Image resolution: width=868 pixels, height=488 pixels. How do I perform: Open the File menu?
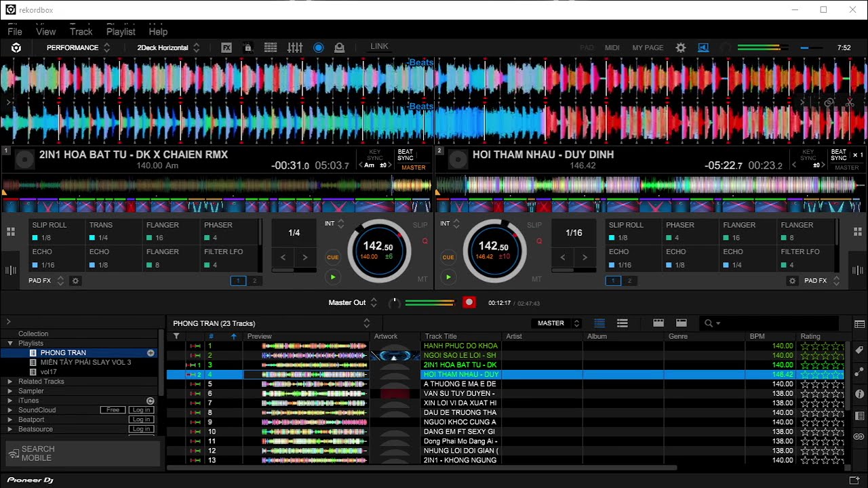tap(15, 32)
